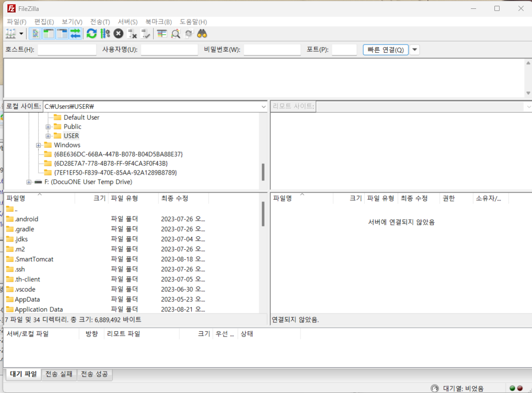Expand the USER folder tree node
The height and width of the screenshot is (393, 532).
[x=48, y=136]
